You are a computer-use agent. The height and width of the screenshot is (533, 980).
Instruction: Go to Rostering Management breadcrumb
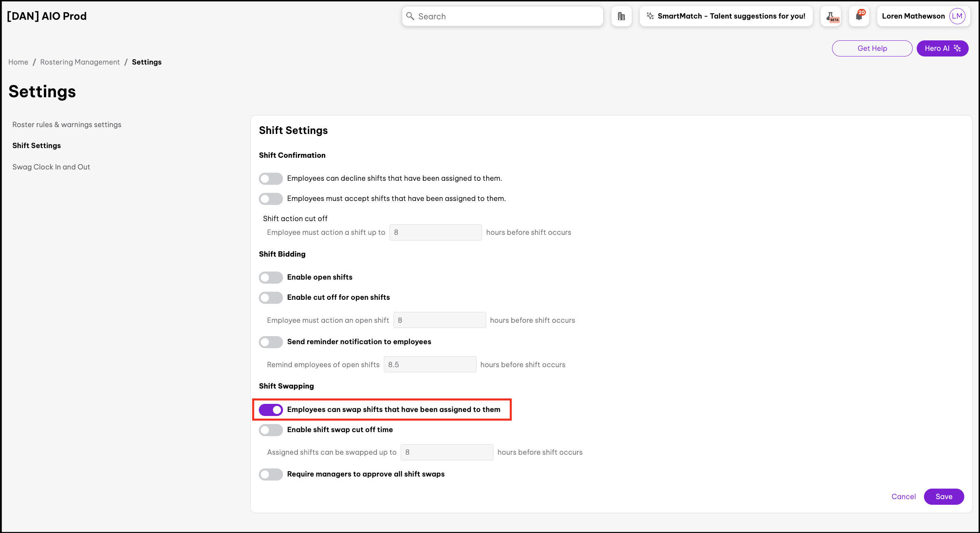point(80,62)
